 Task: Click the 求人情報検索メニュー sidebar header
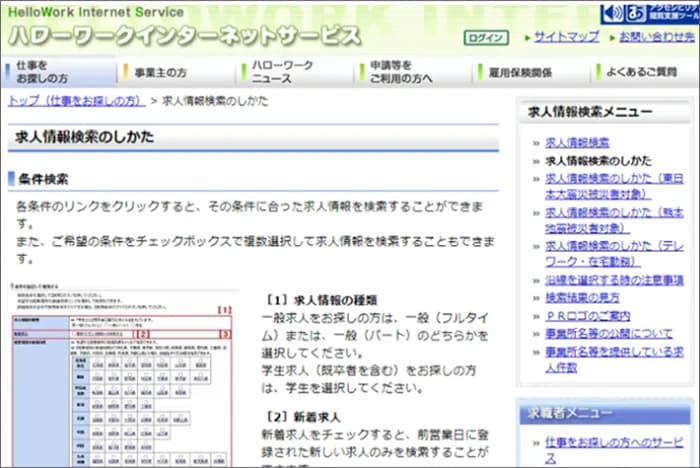click(590, 112)
